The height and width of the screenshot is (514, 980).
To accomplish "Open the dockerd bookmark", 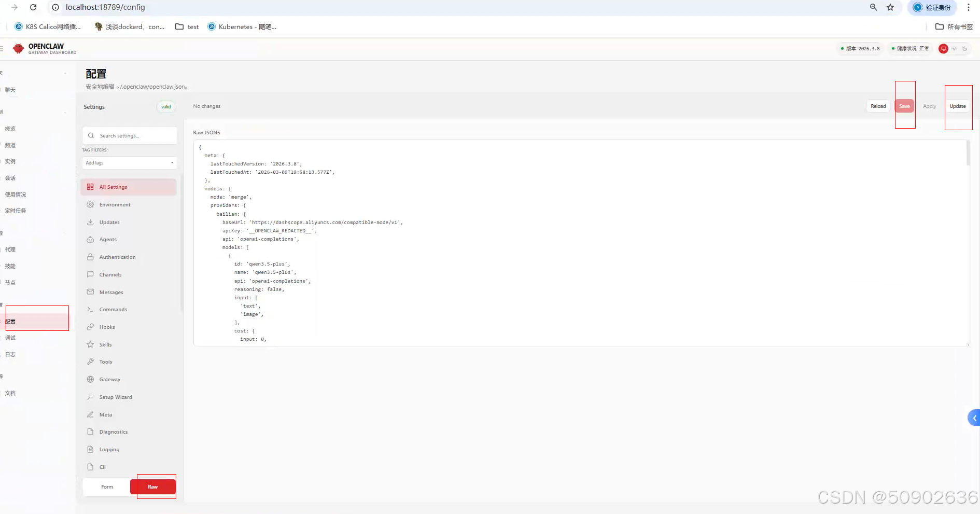I will [x=130, y=26].
